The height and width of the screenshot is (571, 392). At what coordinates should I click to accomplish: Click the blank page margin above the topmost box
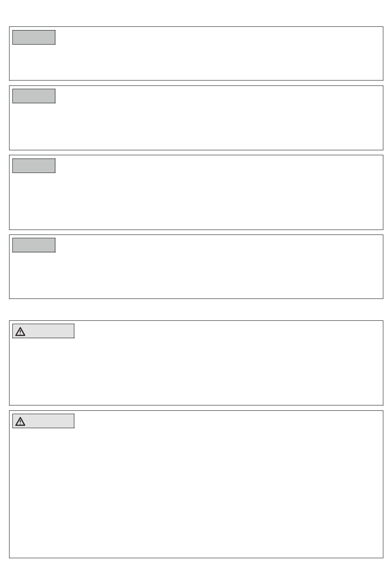196,13
